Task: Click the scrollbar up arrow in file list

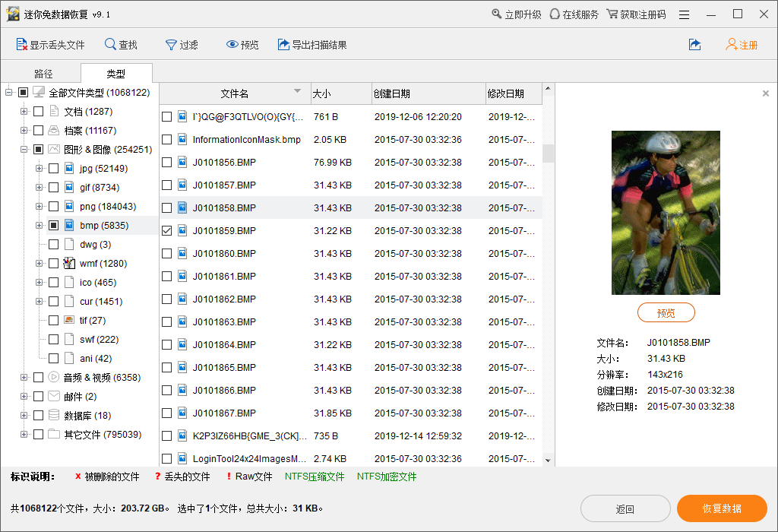Action: coord(548,88)
